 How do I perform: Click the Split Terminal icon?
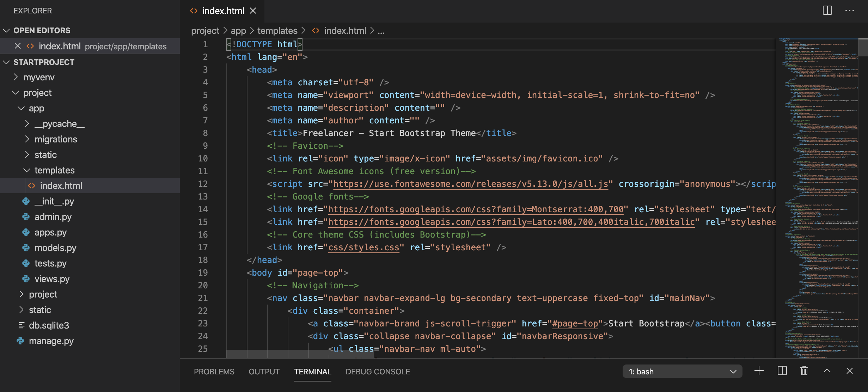point(782,371)
